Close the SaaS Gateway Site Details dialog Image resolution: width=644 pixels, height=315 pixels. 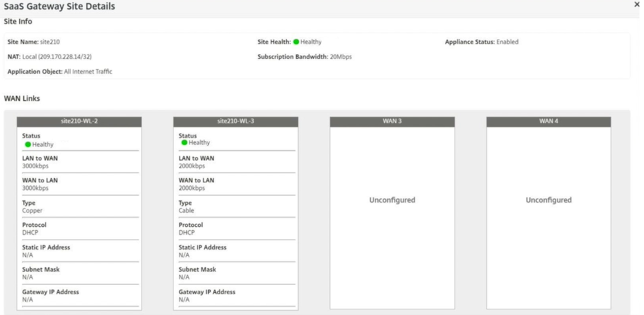(637, 5)
